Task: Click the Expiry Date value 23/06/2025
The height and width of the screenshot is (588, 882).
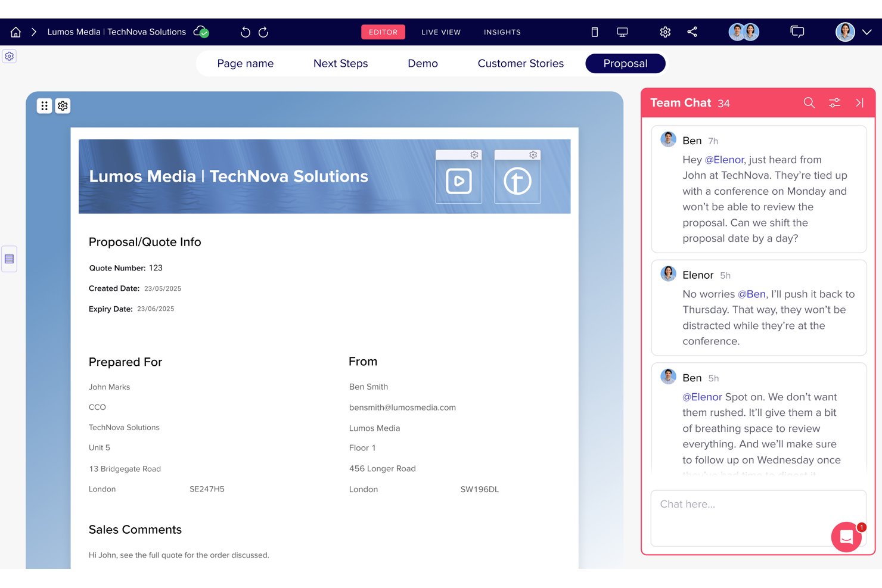Action: [x=156, y=309]
